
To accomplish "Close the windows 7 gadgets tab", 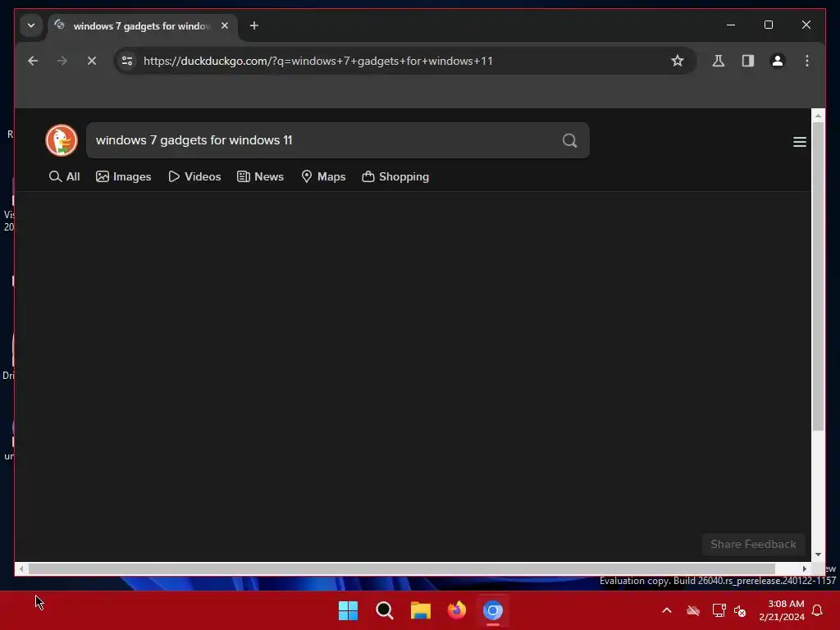I will pos(225,25).
